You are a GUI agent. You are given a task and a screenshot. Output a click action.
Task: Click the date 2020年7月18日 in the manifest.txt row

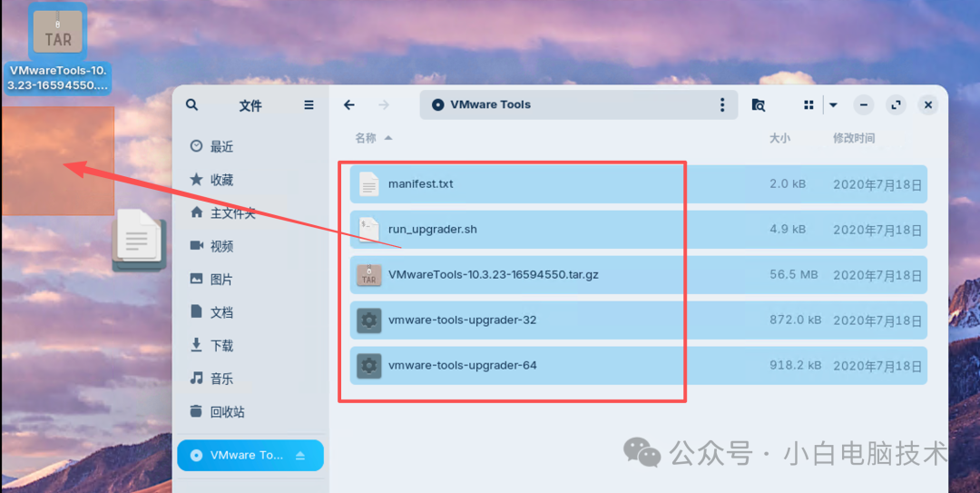(x=877, y=184)
